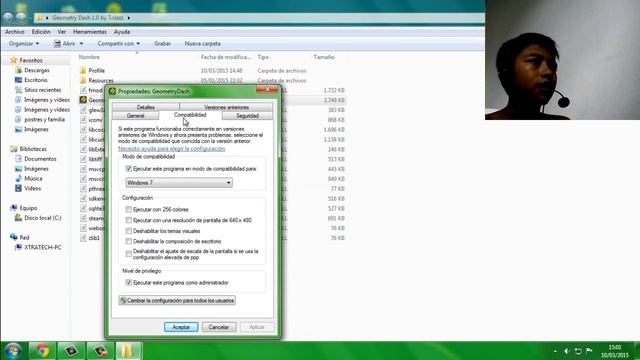640x360 pixels.
Task: Click the clock in system tray
Action: click(615, 351)
